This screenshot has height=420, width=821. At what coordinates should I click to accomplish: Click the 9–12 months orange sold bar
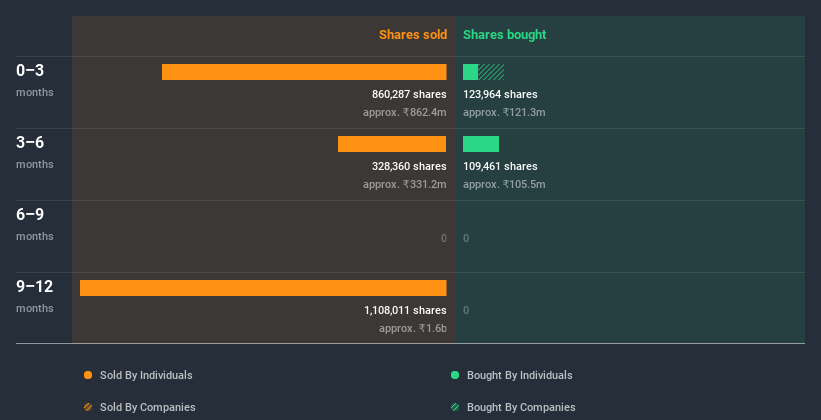pos(263,288)
